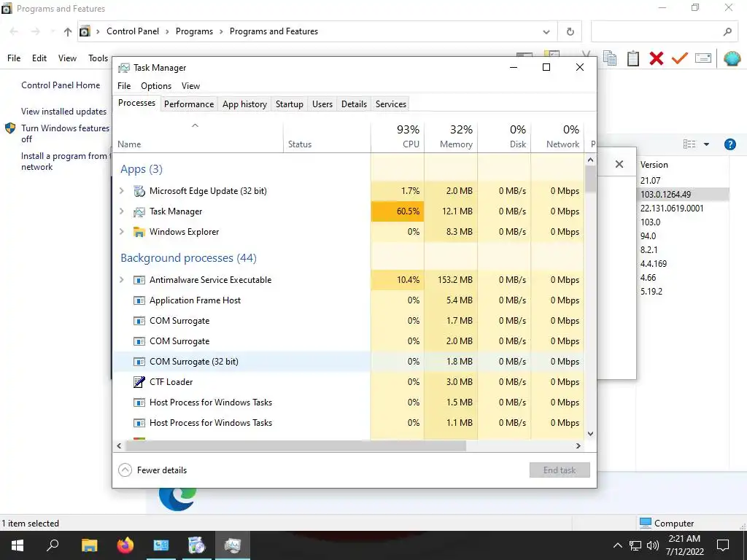Open File Explorer from the taskbar
The width and height of the screenshot is (747, 560).
pyautogui.click(x=89, y=545)
